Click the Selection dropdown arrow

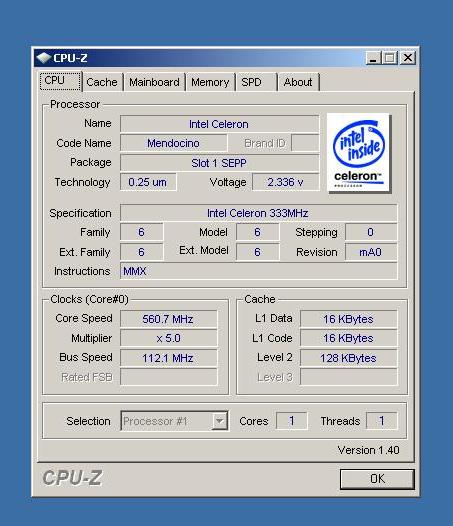pos(219,421)
